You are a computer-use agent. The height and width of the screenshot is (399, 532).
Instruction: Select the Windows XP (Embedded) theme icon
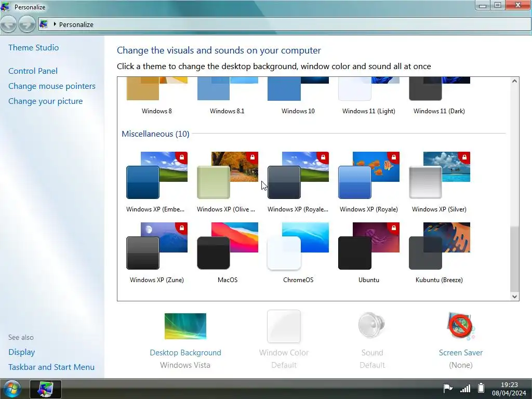point(157,175)
